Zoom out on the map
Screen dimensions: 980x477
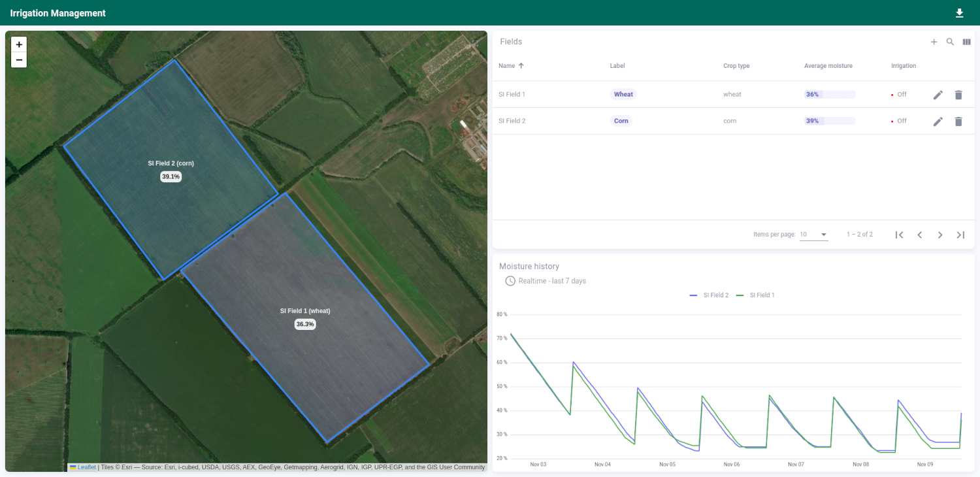(19, 60)
